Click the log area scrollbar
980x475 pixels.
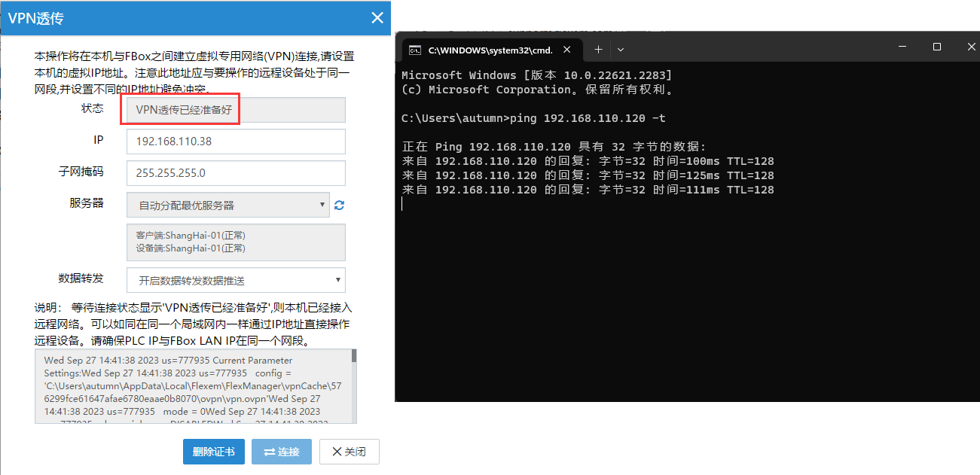(x=354, y=384)
